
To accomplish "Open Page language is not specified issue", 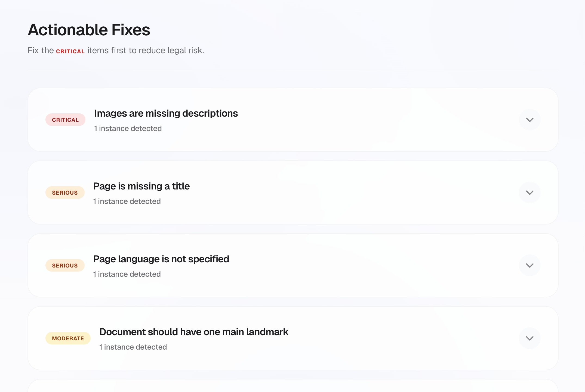I will point(161,259).
